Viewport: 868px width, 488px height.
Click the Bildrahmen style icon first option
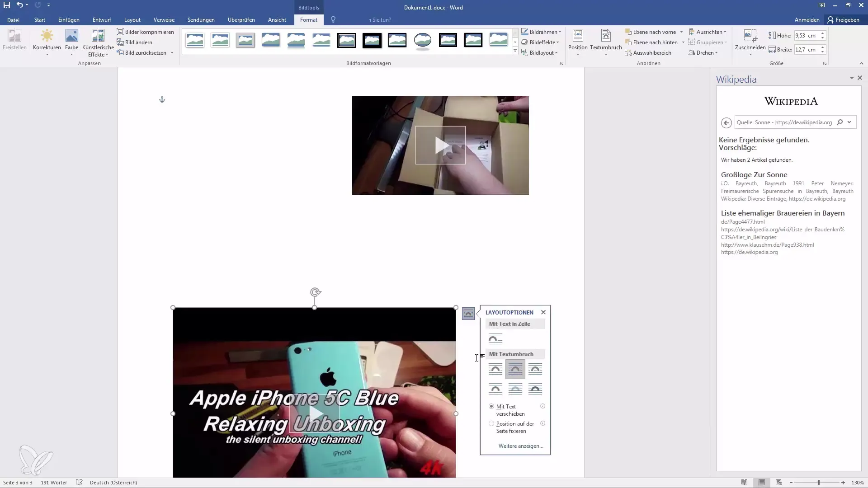[x=195, y=40]
